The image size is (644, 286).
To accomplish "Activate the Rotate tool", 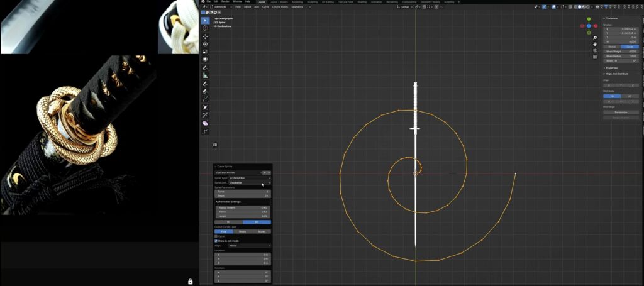I will click(x=205, y=45).
